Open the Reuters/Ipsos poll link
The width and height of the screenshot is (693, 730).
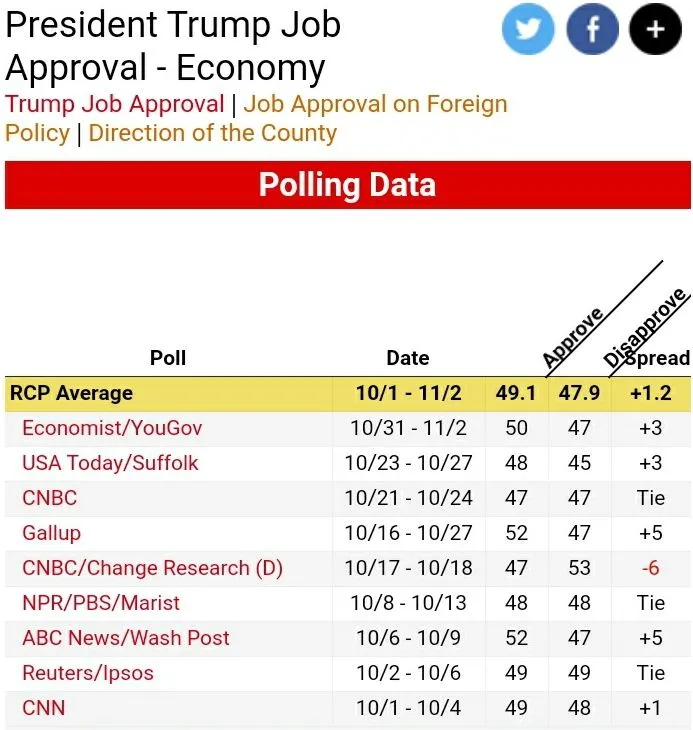[88, 673]
